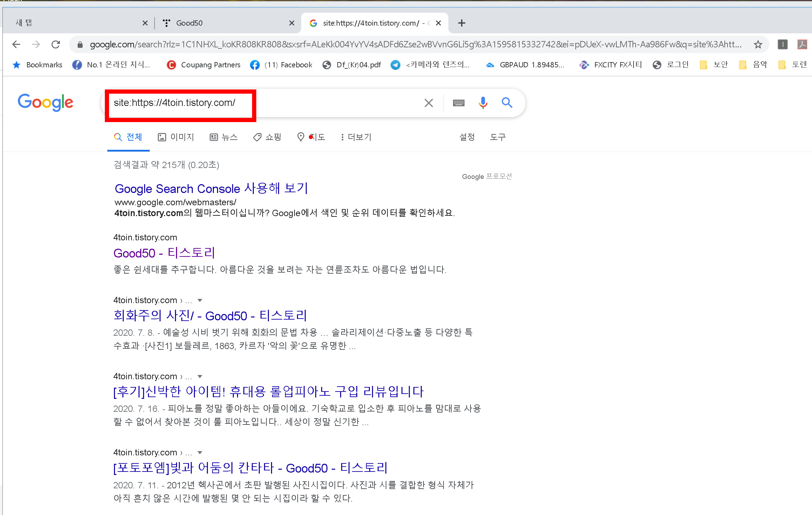Start voice search with microphone

483,103
